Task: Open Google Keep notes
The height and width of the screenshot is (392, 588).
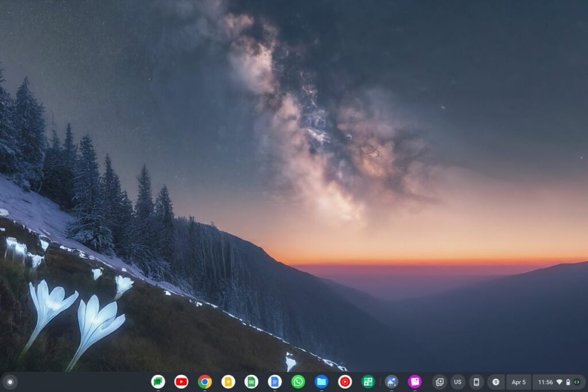Action: [228, 382]
